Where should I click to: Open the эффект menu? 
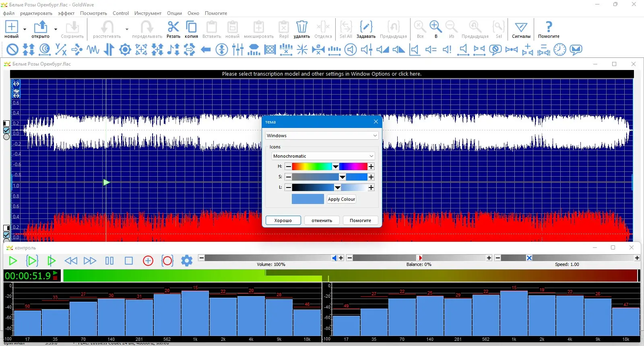66,13
